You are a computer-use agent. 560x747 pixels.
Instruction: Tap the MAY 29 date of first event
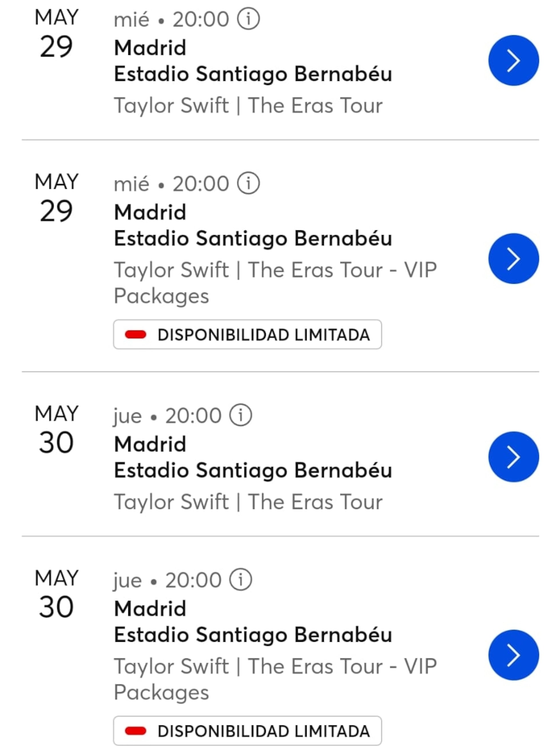pyautogui.click(x=56, y=33)
